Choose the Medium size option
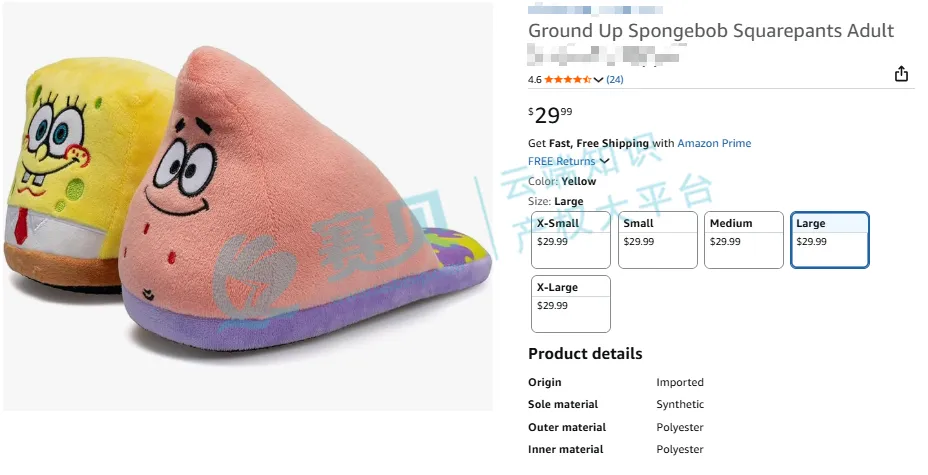Viewport: 928px width, 475px height. click(743, 240)
